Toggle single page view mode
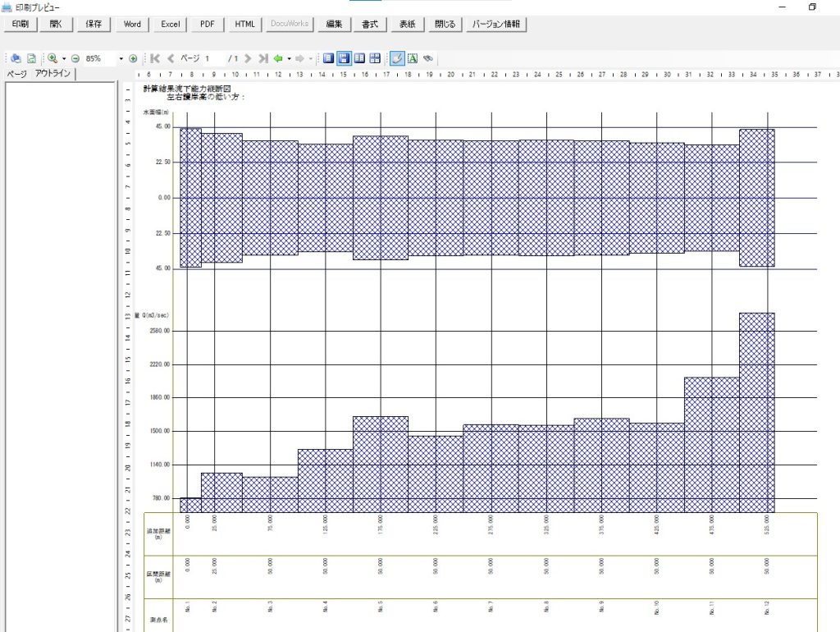 click(x=328, y=59)
